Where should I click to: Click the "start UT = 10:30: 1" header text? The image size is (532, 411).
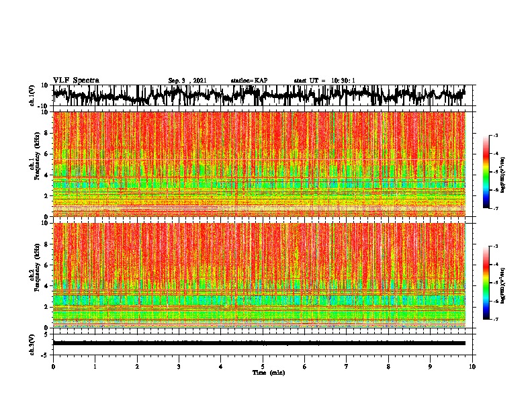pyautogui.click(x=324, y=81)
